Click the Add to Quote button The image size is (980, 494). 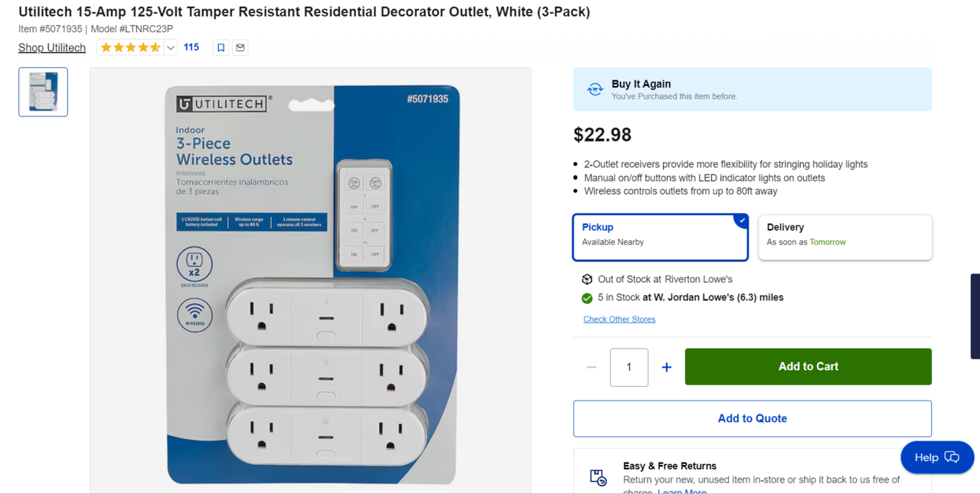[752, 418]
